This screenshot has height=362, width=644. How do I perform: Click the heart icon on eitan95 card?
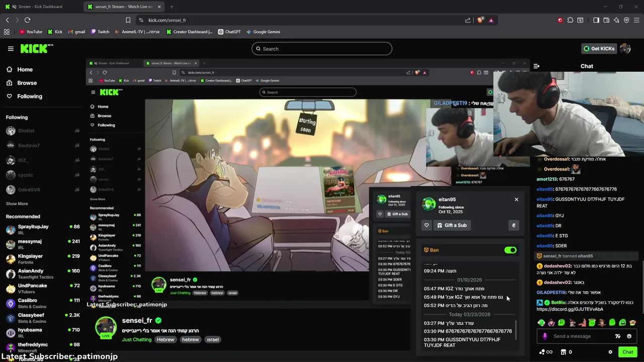click(x=427, y=225)
